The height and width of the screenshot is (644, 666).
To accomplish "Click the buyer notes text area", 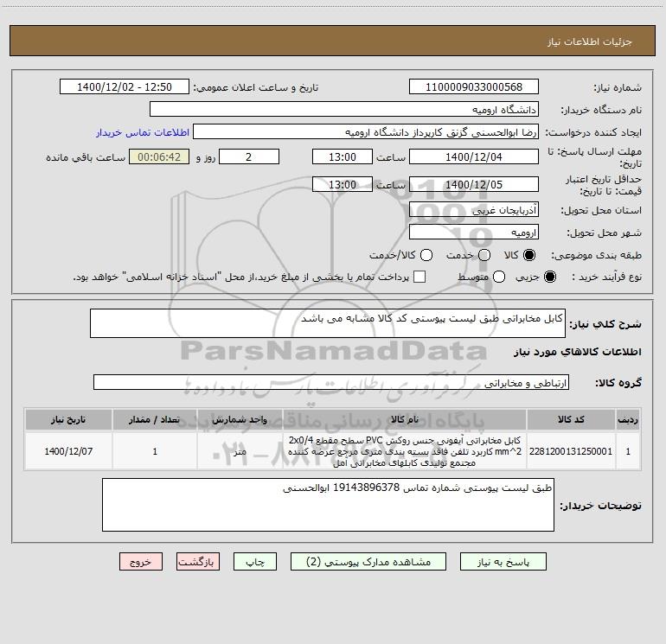I will 328,505.
